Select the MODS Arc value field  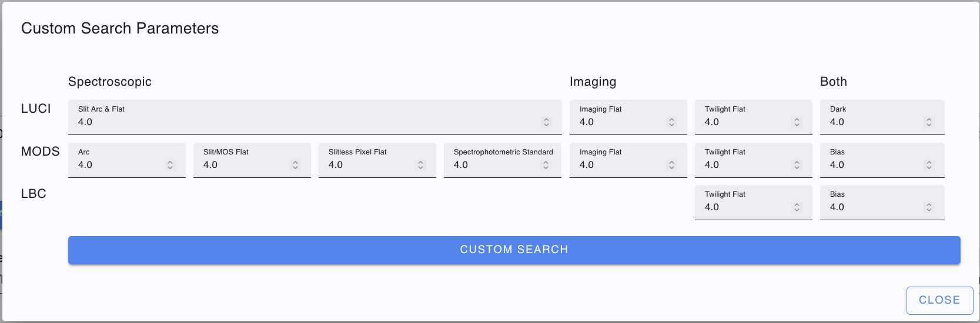(118, 165)
